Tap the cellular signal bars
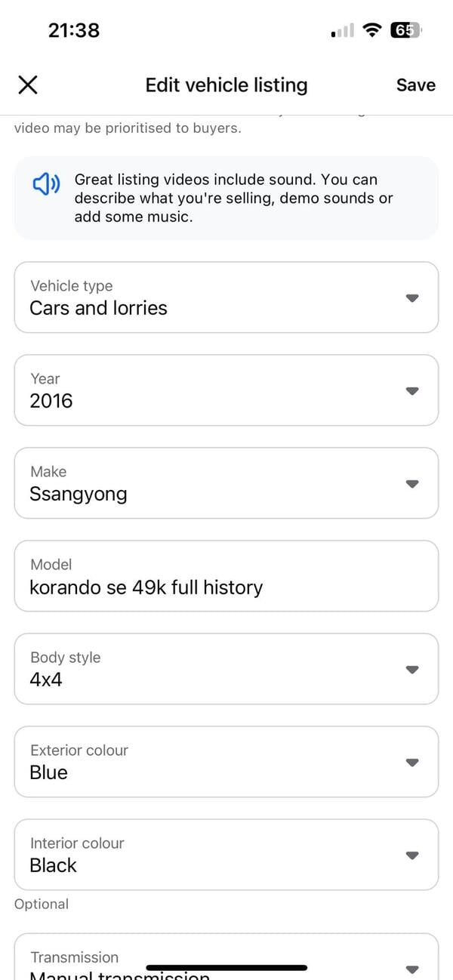 (342, 31)
